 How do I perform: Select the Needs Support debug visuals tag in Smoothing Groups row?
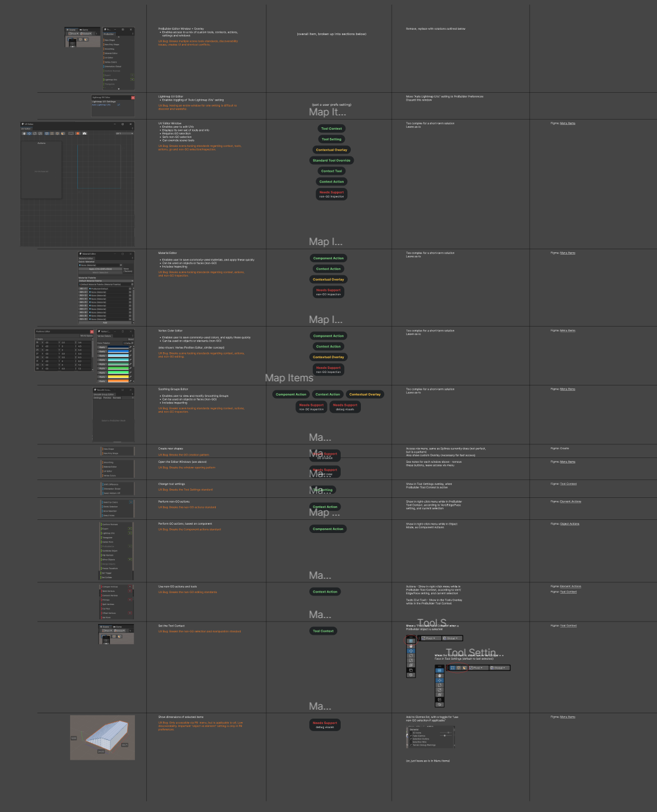345,407
